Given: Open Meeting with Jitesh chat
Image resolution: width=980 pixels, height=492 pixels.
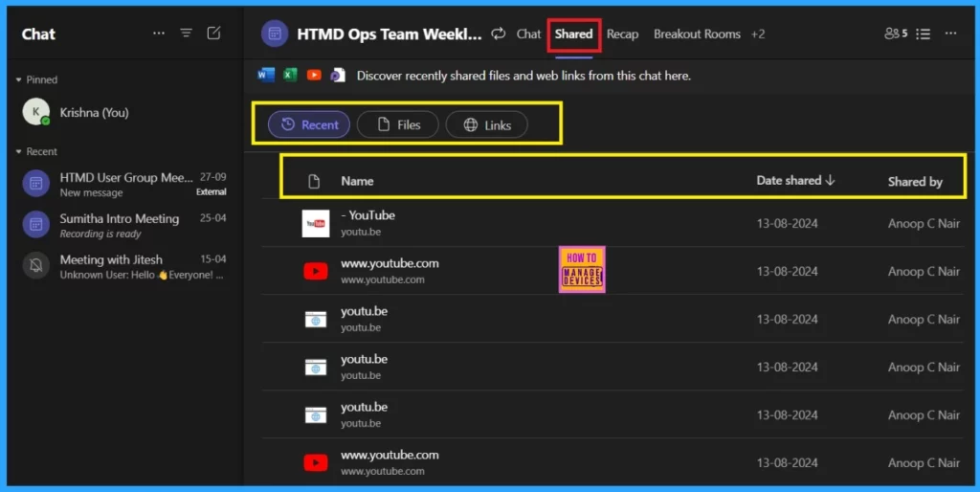Looking at the screenshot, I should coord(124,266).
